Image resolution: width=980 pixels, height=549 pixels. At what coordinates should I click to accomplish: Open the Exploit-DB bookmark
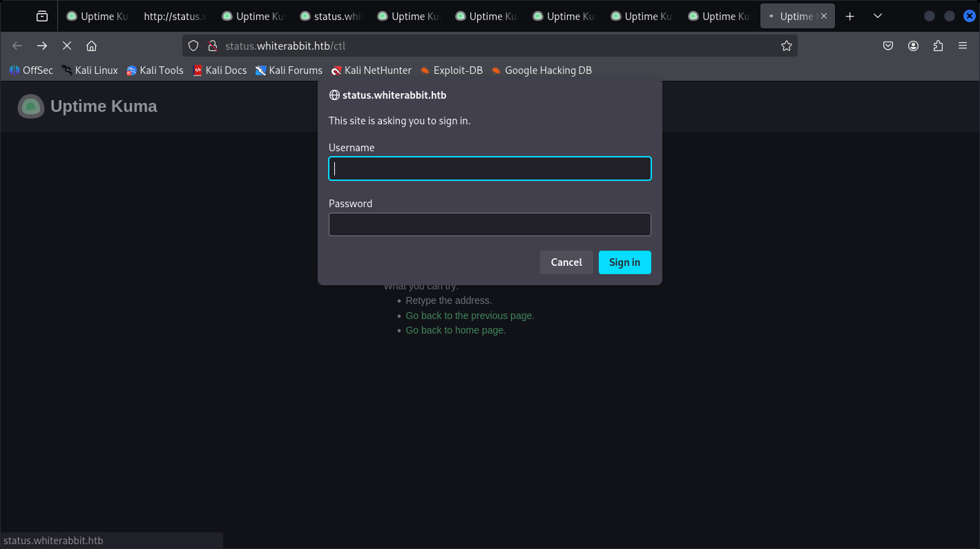click(451, 70)
